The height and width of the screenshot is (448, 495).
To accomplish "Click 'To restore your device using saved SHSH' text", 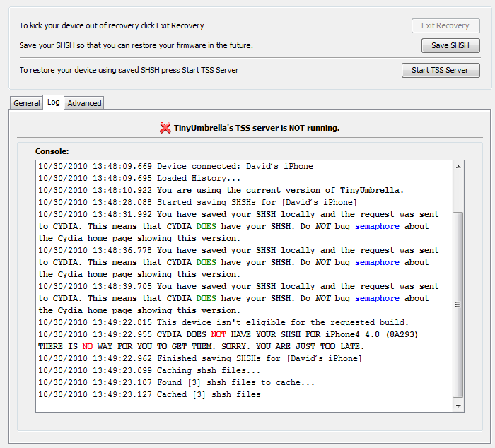I will [x=129, y=70].
